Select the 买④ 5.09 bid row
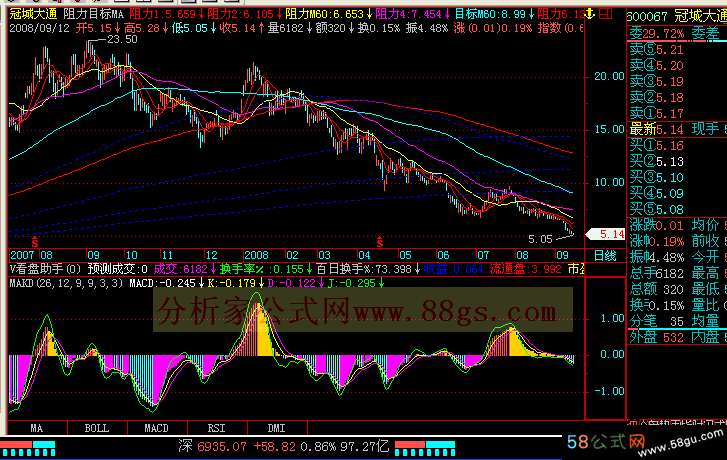This screenshot has width=727, height=460. pos(656,193)
